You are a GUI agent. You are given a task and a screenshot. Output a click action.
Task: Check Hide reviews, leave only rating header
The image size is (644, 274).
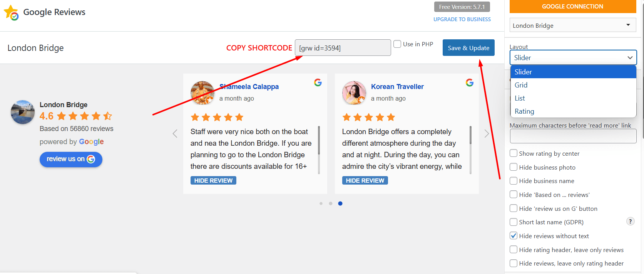pos(514,263)
